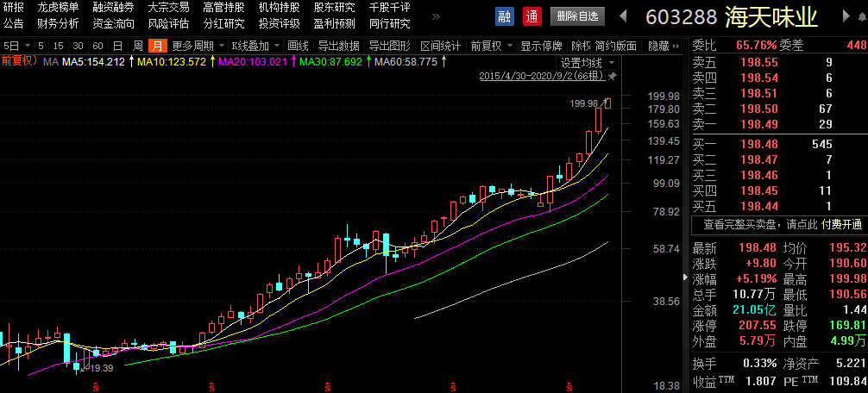This screenshot has width=868, height=393.
Task: Switch chart to weekly 周 period
Action: 138,46
